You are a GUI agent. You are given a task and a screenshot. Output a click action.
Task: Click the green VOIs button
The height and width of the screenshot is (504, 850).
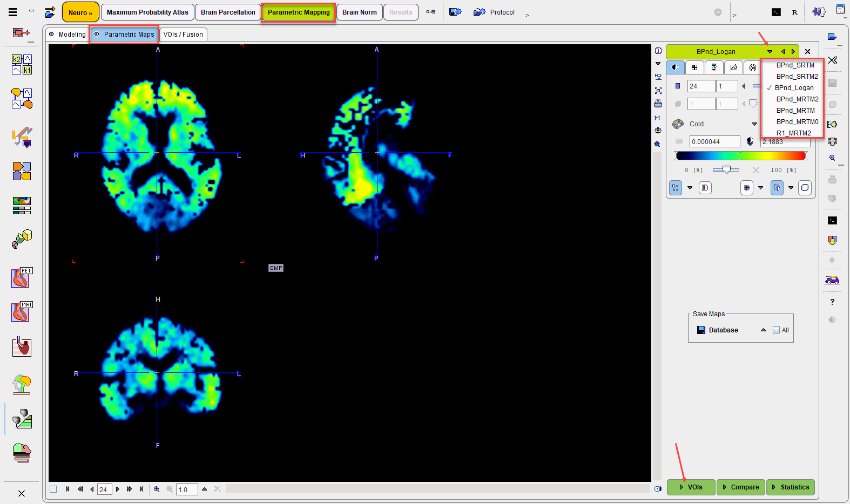pyautogui.click(x=691, y=487)
